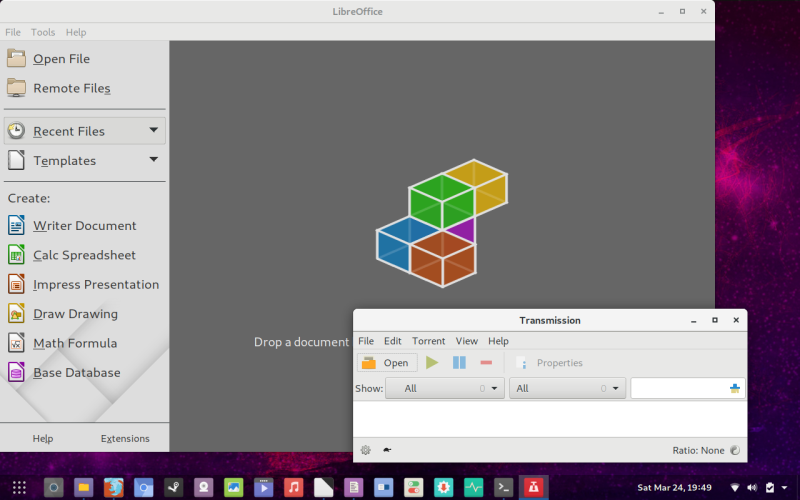
Task: Create a new Calc Spreadsheet
Action: [x=84, y=255]
